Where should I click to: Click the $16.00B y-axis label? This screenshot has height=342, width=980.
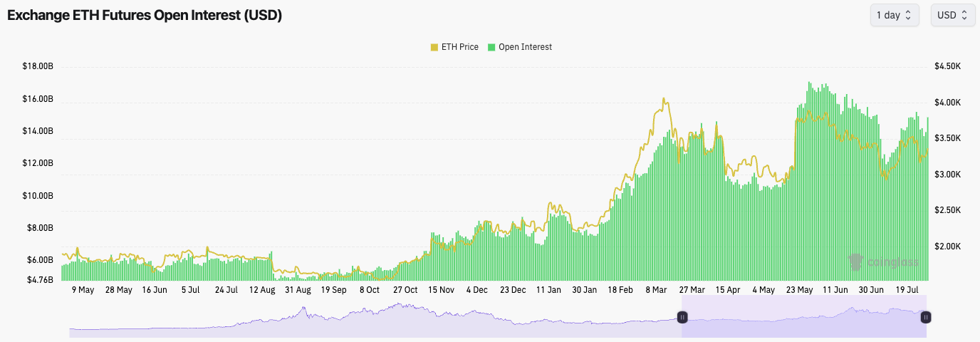click(x=38, y=99)
